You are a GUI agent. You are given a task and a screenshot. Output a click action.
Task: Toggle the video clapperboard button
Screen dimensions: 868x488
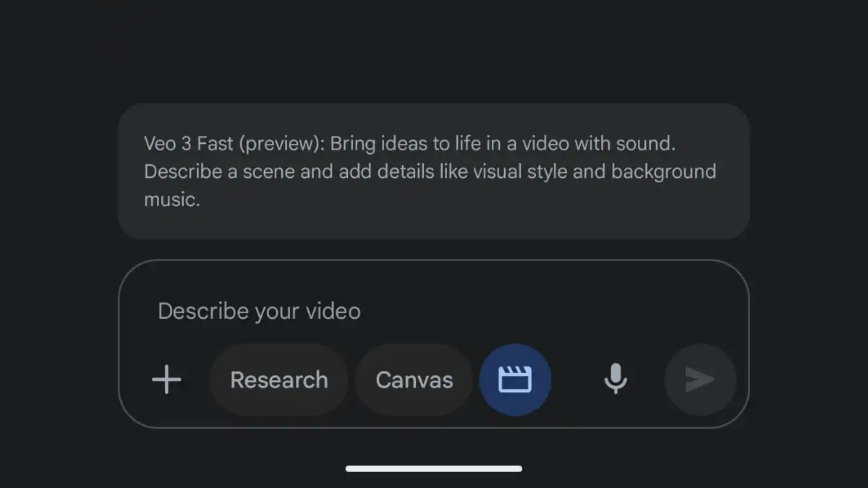coord(515,380)
